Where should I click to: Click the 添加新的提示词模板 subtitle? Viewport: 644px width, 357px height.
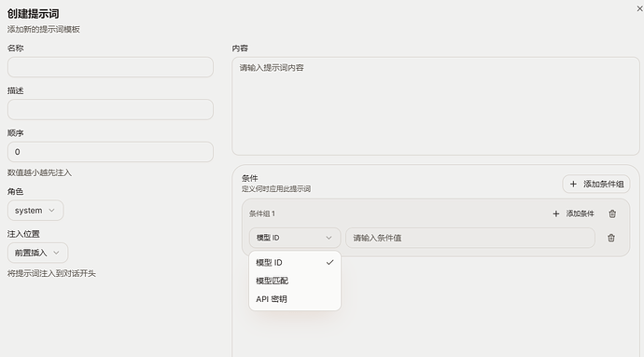pyautogui.click(x=44, y=29)
